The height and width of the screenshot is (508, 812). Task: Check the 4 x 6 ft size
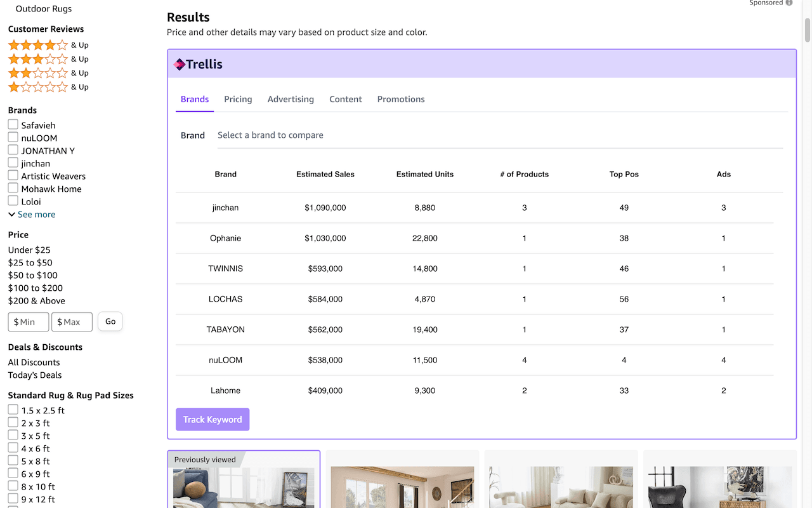click(x=13, y=448)
